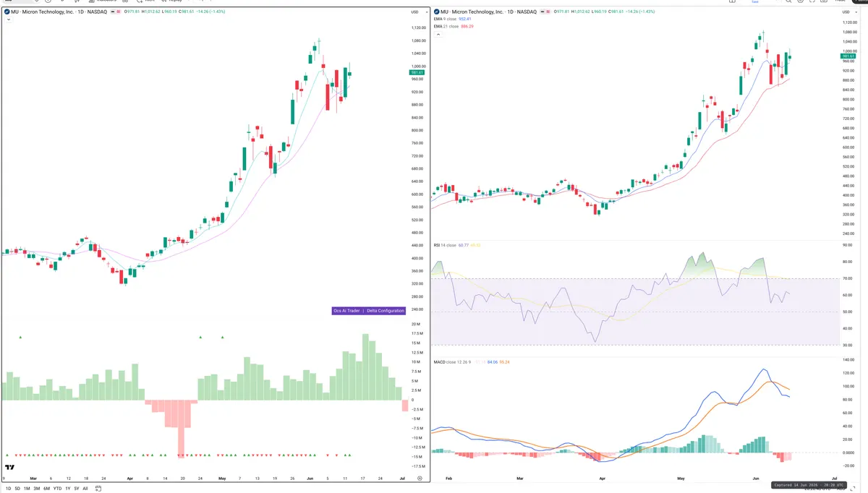Viewport: 868px width, 493px height.
Task: Open left chart settings gear icon
Action: click(x=420, y=478)
